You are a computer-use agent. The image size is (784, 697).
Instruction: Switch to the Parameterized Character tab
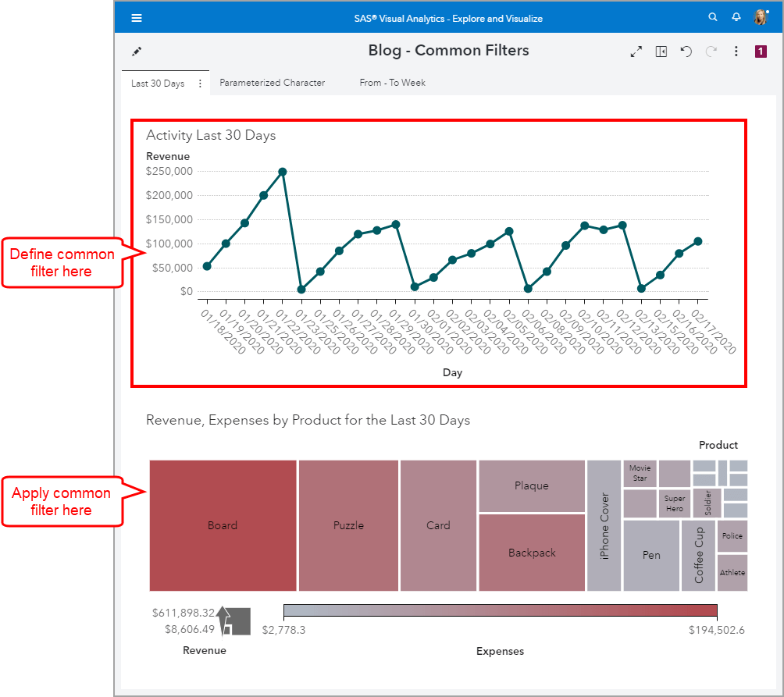[x=272, y=81]
